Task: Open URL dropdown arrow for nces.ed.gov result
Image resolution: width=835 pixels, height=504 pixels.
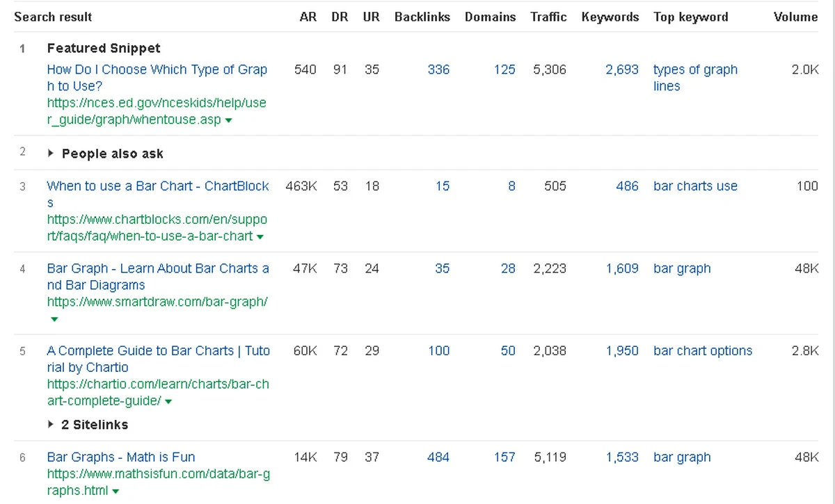Action: point(229,121)
